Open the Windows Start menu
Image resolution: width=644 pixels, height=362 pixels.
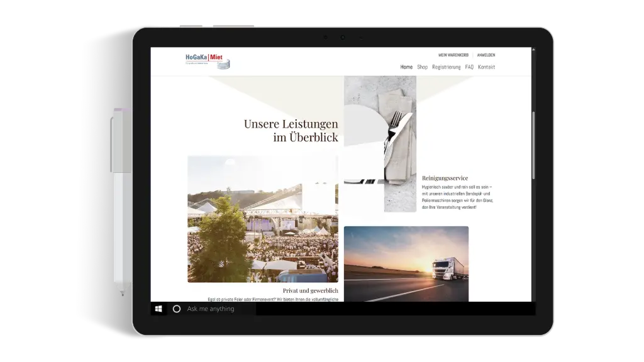[x=158, y=309]
